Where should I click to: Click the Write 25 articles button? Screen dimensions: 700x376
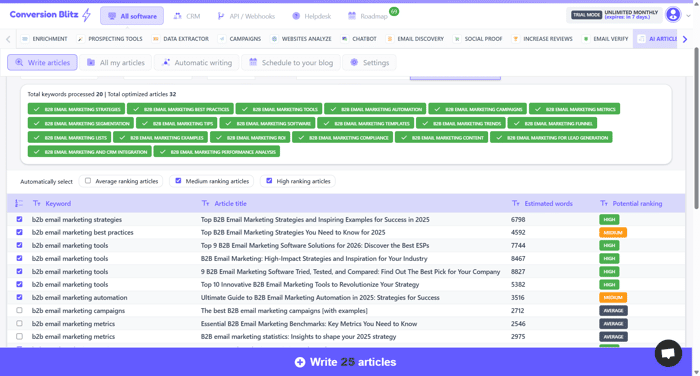[x=346, y=362]
